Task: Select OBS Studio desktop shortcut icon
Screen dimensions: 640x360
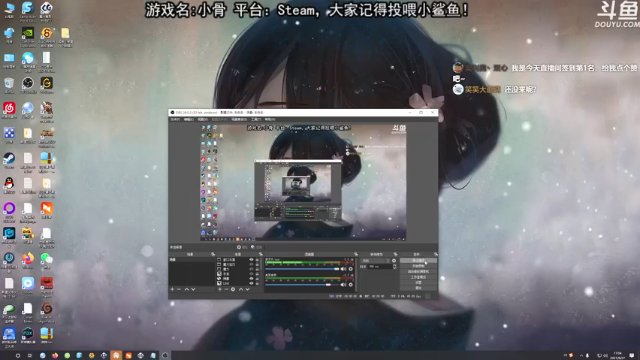Action: pyautogui.click(x=28, y=85)
